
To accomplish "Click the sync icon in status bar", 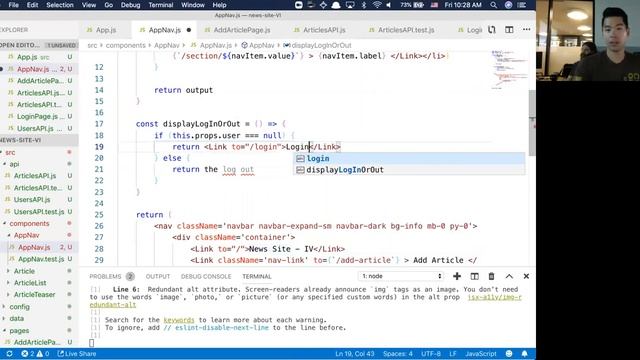I will pos(9,354).
